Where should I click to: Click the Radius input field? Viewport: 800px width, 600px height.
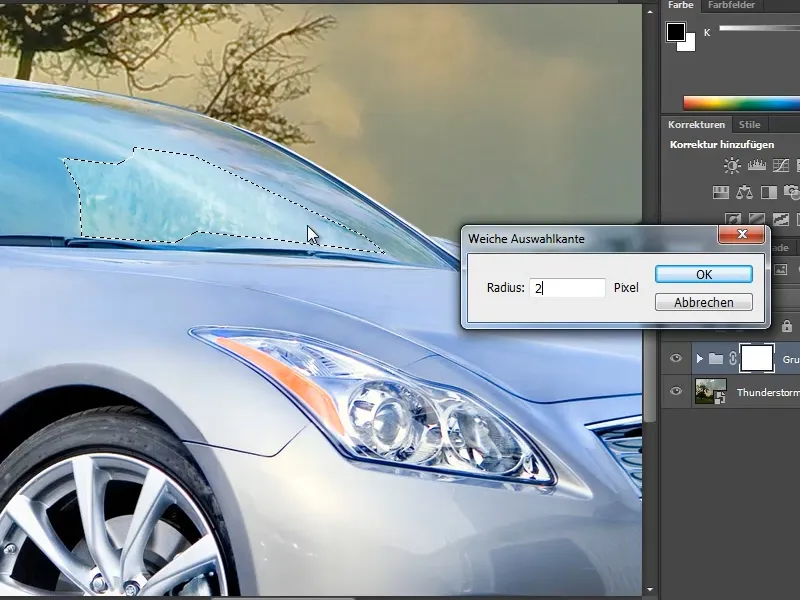pyautogui.click(x=567, y=288)
